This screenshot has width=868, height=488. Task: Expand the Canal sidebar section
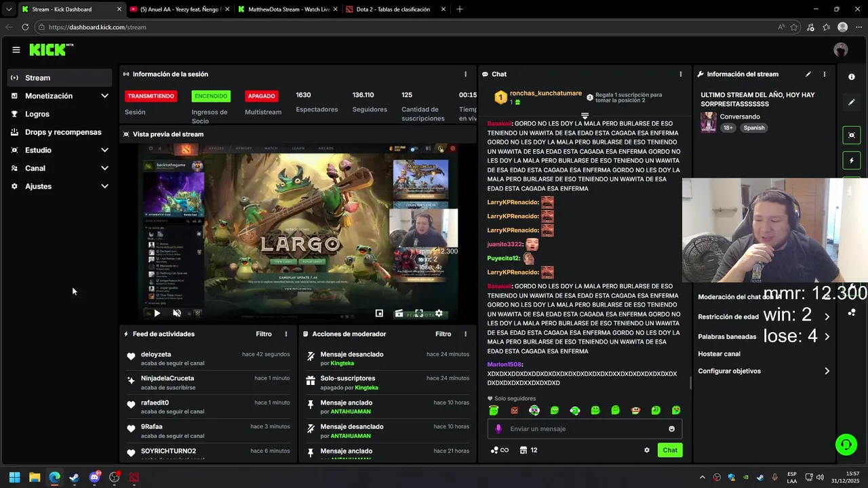(60, 168)
